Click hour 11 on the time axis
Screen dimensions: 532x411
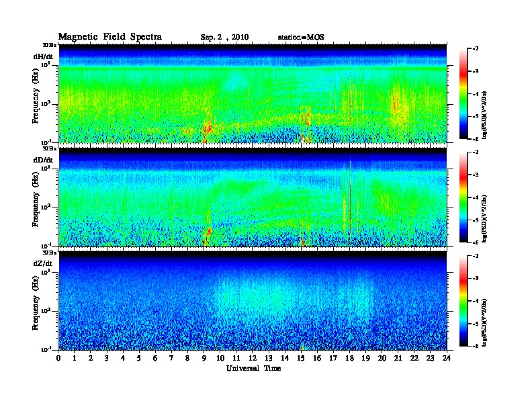pos(236,358)
